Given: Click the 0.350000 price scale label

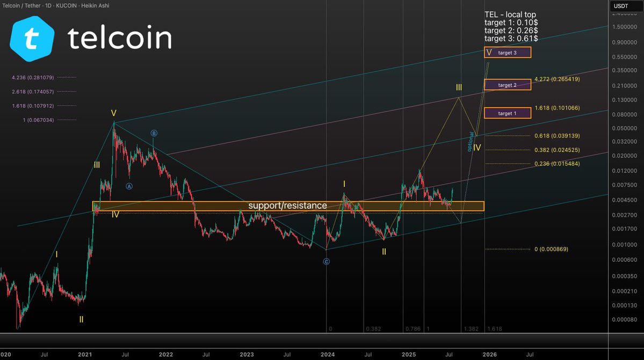Looking at the screenshot, I should point(624,70).
